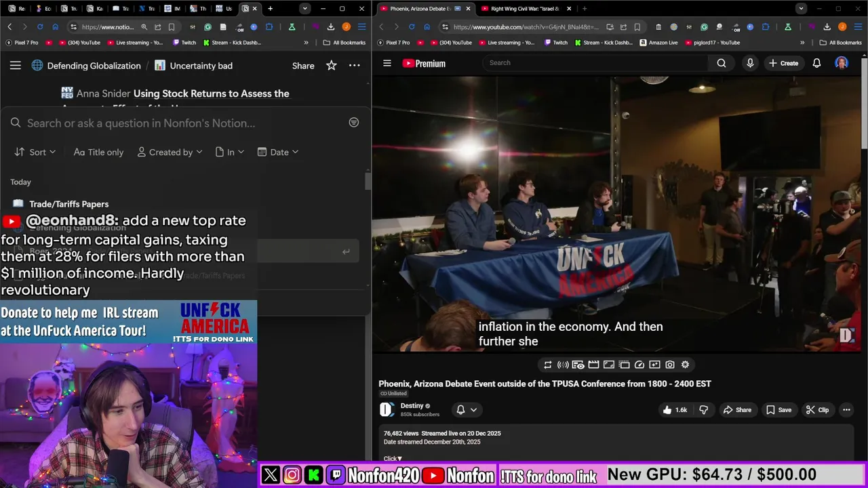868x488 pixels.
Task: Open the gear settings icon below video
Action: pyautogui.click(x=685, y=365)
